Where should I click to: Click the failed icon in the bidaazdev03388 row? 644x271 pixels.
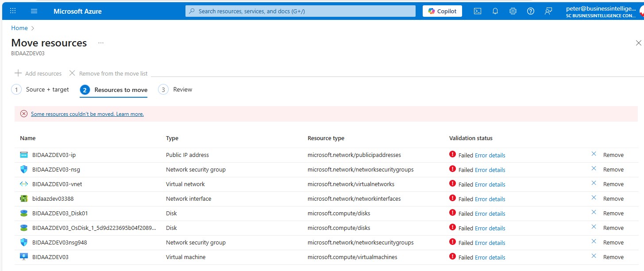pos(452,198)
